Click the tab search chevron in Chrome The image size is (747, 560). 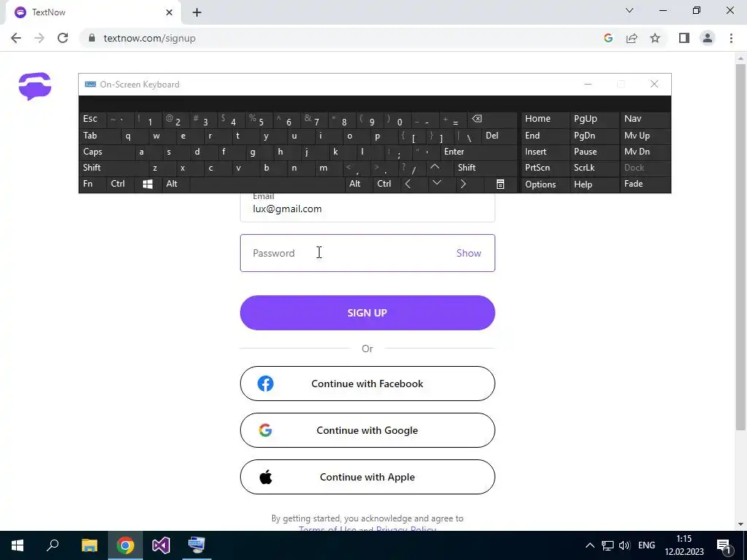pos(630,10)
